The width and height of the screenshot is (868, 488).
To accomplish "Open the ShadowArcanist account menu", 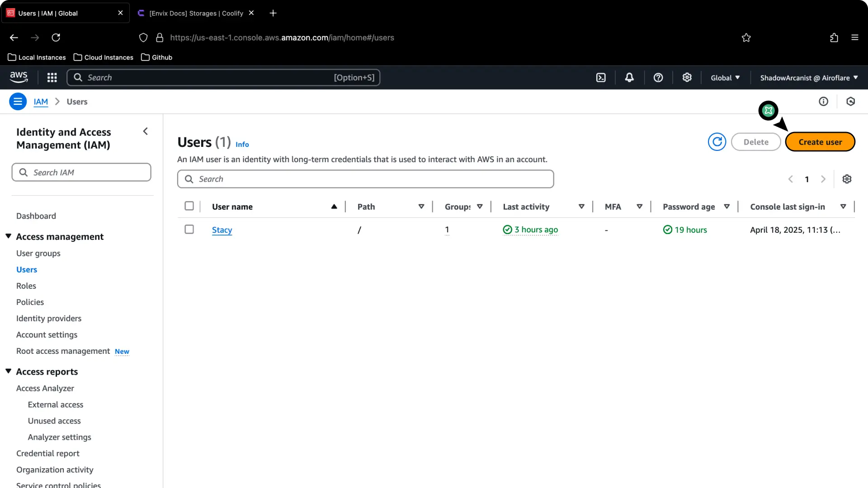I will click(808, 77).
